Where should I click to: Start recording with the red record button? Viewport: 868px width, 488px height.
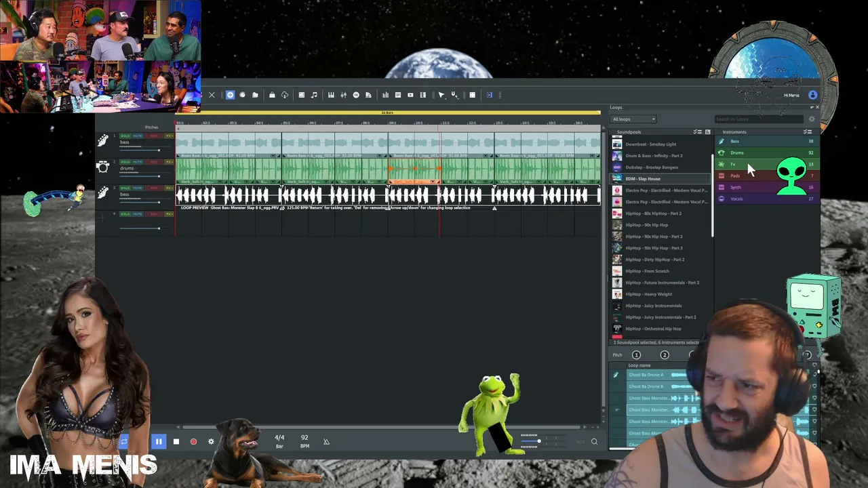[x=193, y=442]
